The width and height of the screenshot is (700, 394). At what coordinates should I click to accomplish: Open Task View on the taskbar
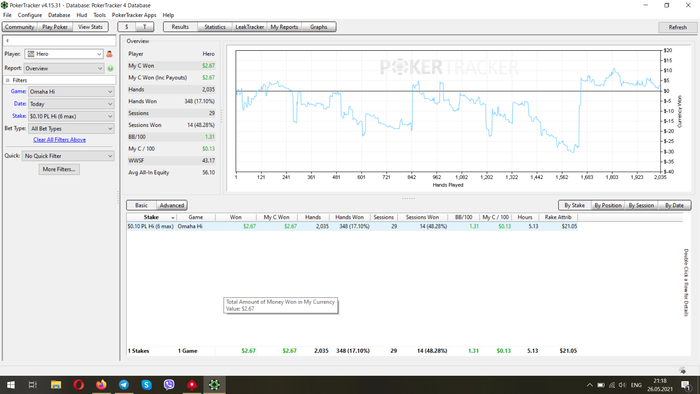pyautogui.click(x=33, y=385)
